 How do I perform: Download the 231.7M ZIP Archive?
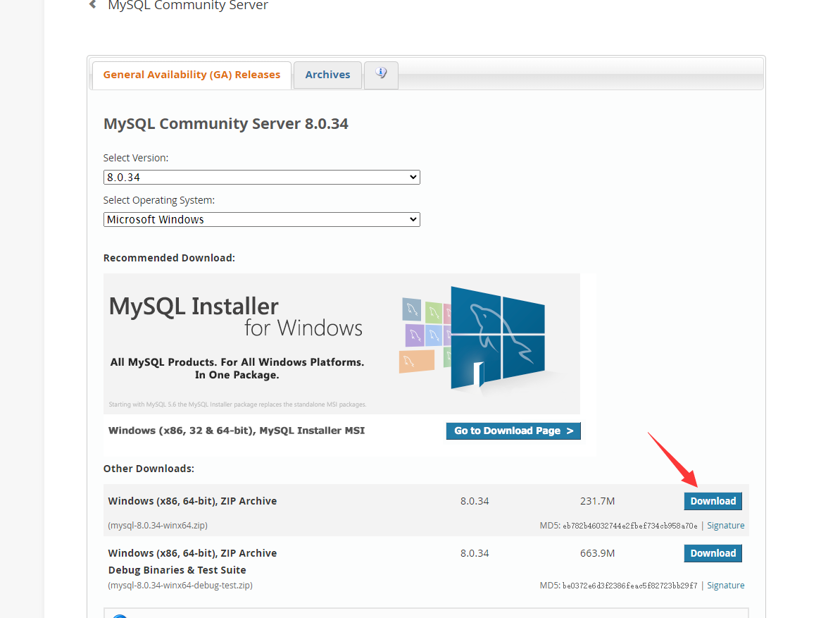[x=713, y=501]
